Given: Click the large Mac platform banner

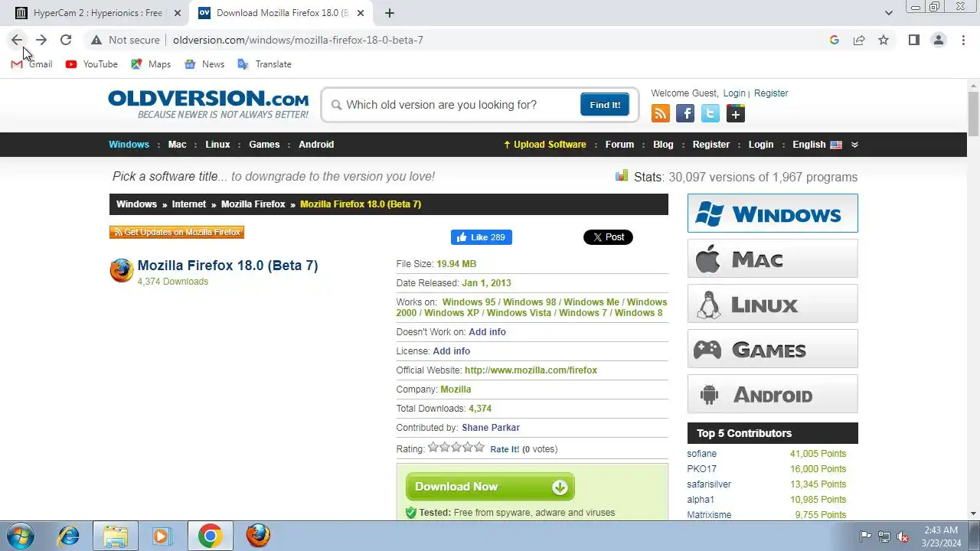Looking at the screenshot, I should pos(773,259).
